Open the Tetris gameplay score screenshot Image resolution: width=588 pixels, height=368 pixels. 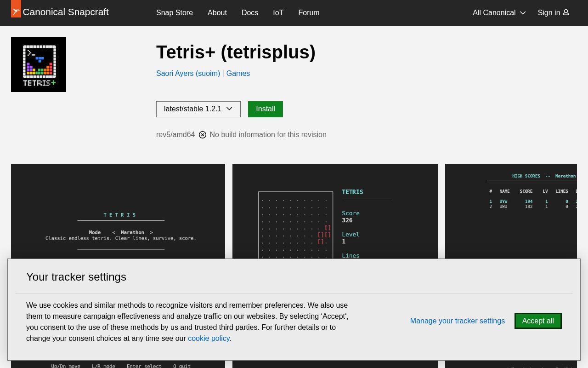[335, 211]
